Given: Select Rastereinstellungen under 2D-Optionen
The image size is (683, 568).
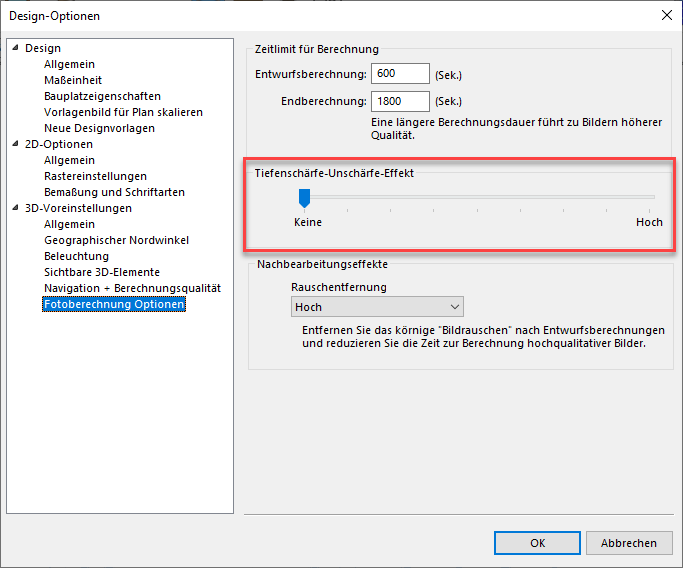Looking at the screenshot, I should coord(95,176).
